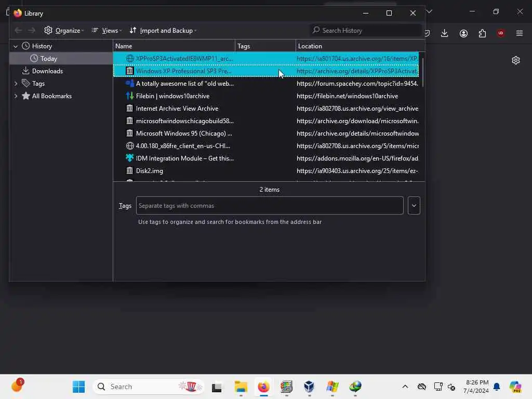Viewport: 532px width, 399px height.
Task: Open Task View from the taskbar
Action: (x=217, y=387)
